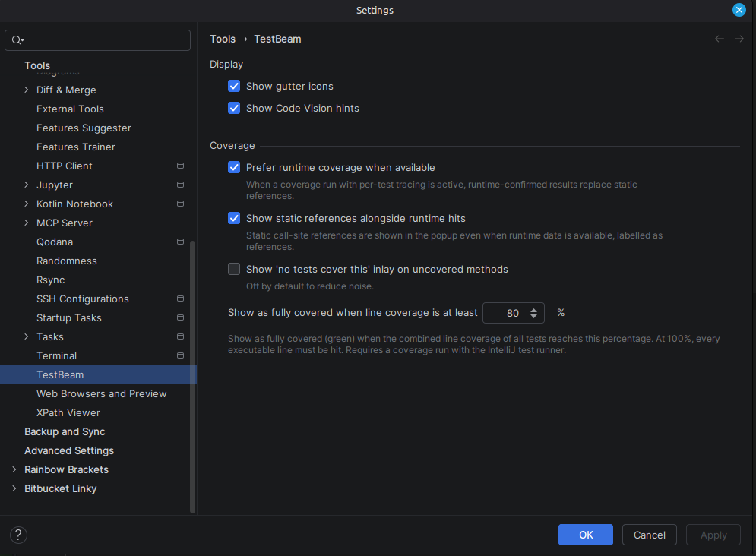The width and height of the screenshot is (756, 556).
Task: Click 'Off by default to reduce noise.' text
Action: tap(309, 286)
